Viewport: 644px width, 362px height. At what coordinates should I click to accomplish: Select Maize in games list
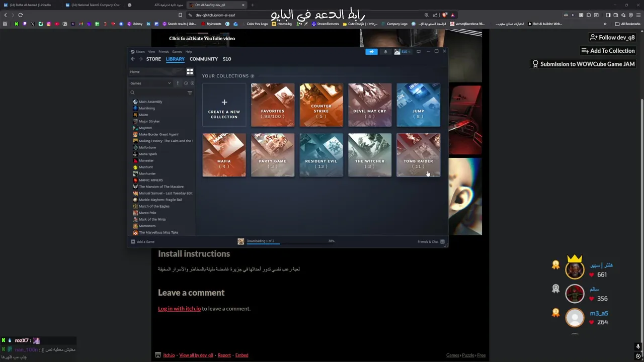coord(143,115)
